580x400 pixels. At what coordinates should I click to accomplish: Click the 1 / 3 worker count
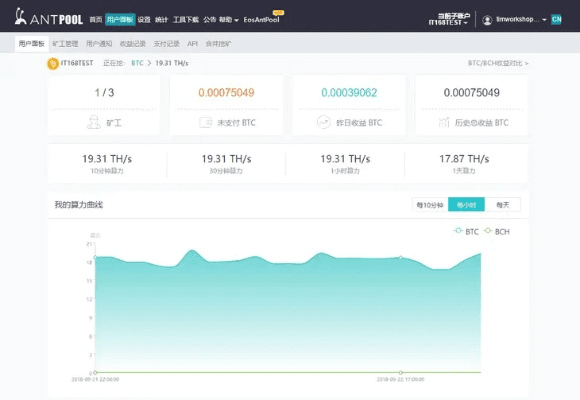104,93
